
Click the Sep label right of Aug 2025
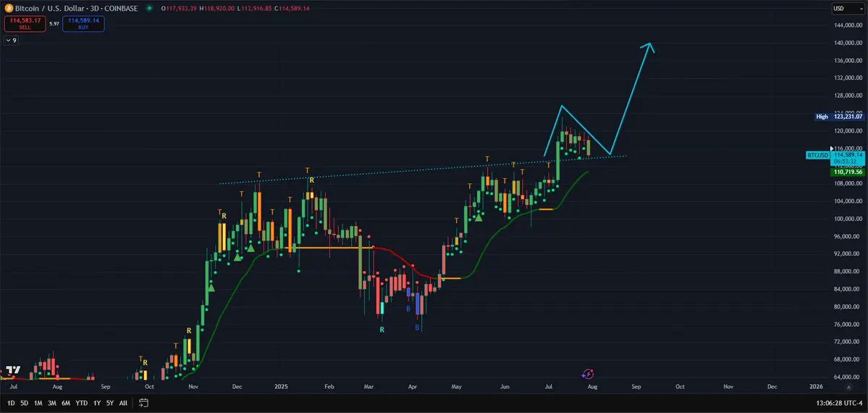636,386
